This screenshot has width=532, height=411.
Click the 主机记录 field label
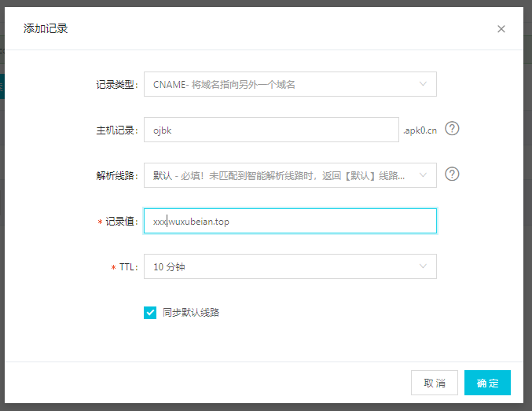pyautogui.click(x=112, y=130)
